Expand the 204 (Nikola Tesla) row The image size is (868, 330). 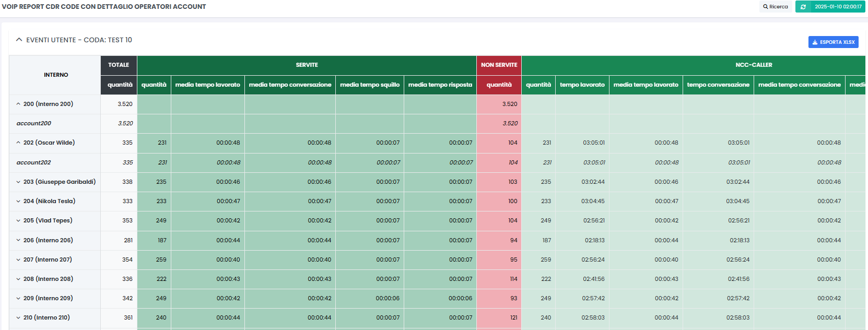pyautogui.click(x=18, y=201)
